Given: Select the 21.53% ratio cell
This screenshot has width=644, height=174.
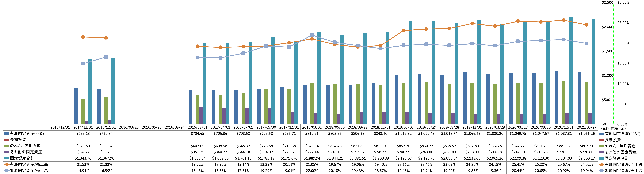Looking at the screenshot, I should [83, 164].
